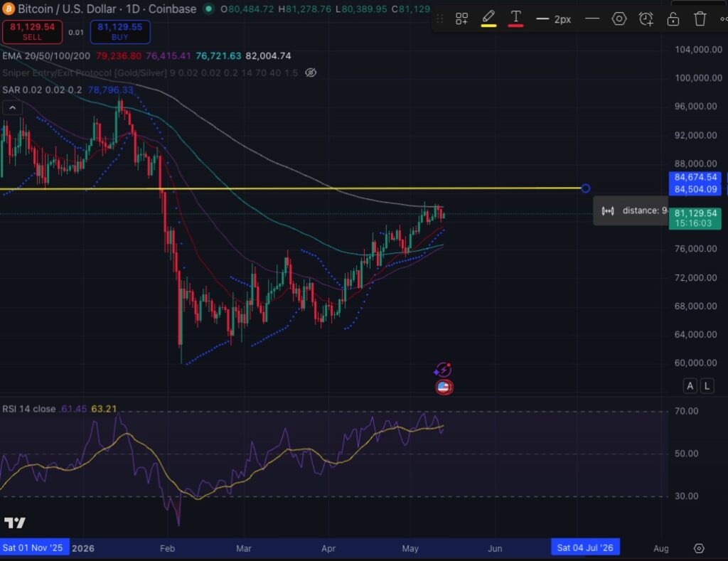The height and width of the screenshot is (561, 728).
Task: Change the line color with the pencil icon
Action: click(x=488, y=18)
